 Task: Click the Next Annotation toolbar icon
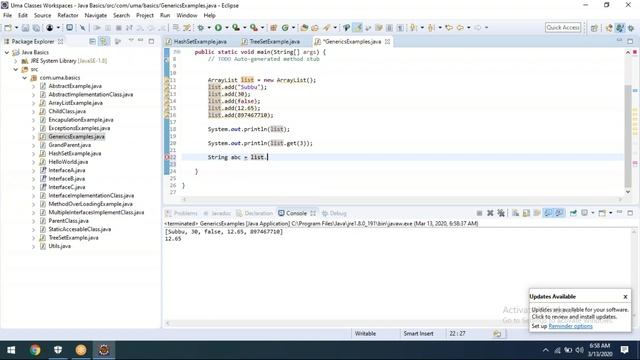[414, 28]
